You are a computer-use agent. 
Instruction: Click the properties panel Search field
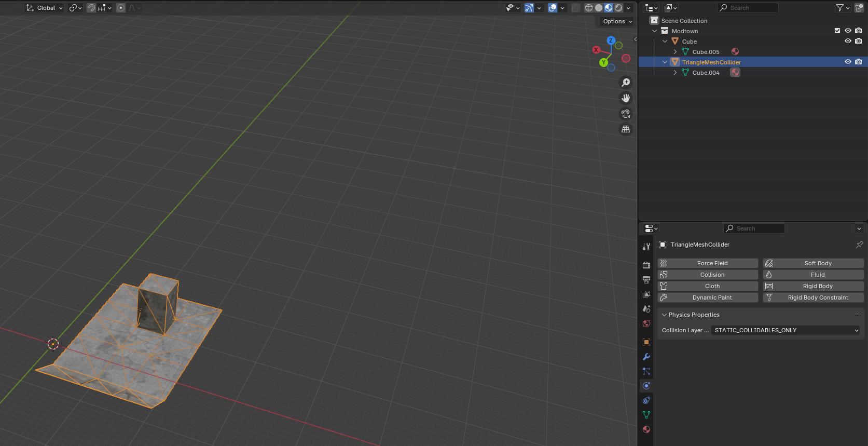click(x=754, y=228)
